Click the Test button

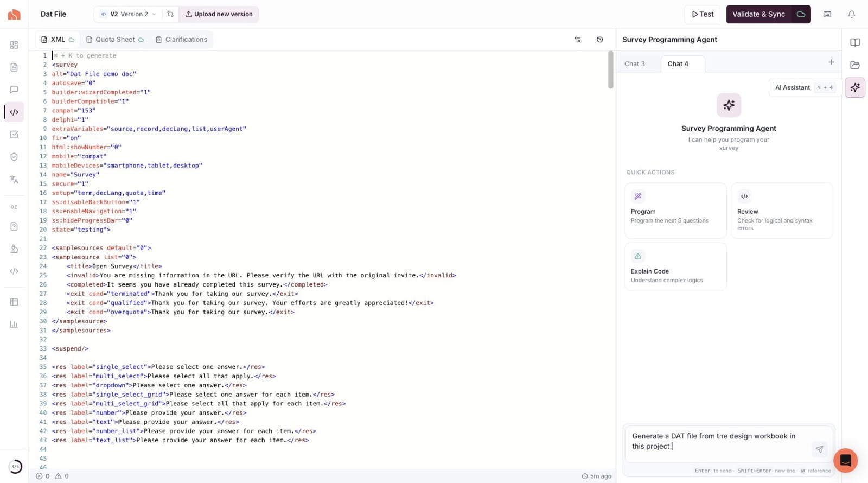coord(703,14)
